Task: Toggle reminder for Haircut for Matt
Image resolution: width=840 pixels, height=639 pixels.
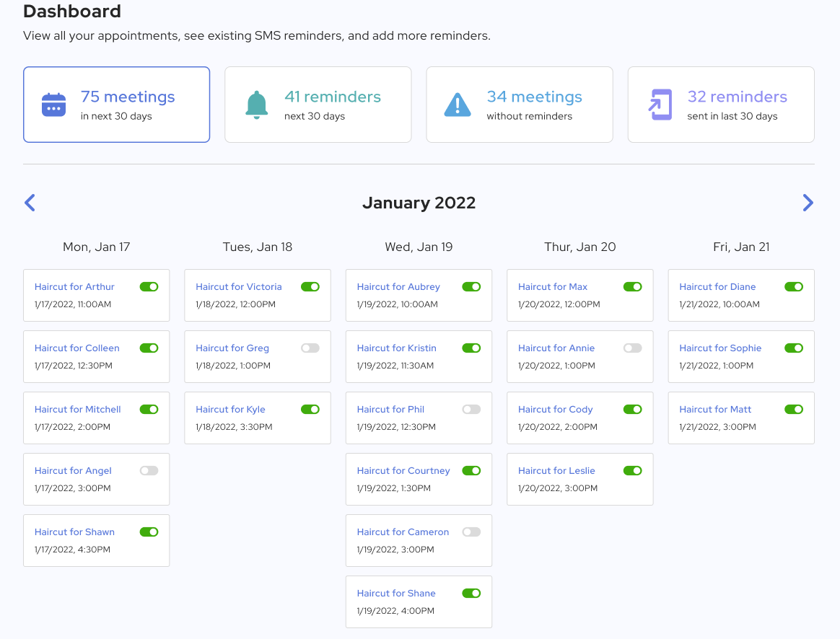Action: (794, 410)
